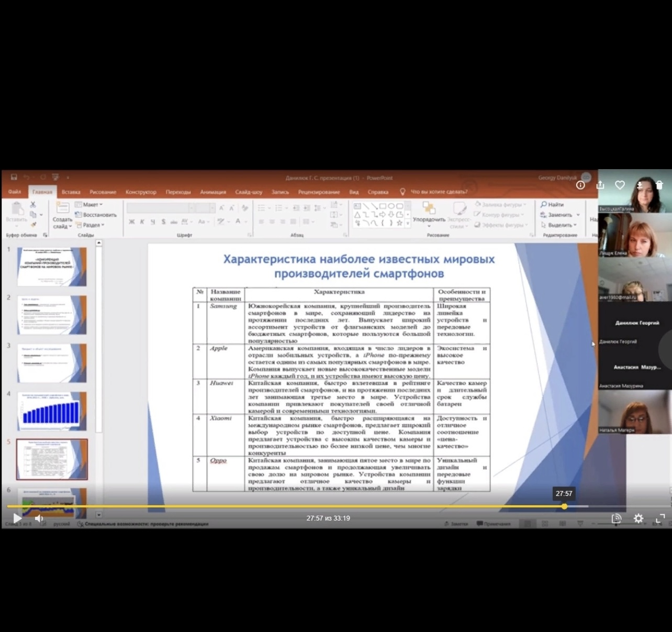672x632 pixels.
Task: Enter fullscreen video mode
Action: point(660,518)
